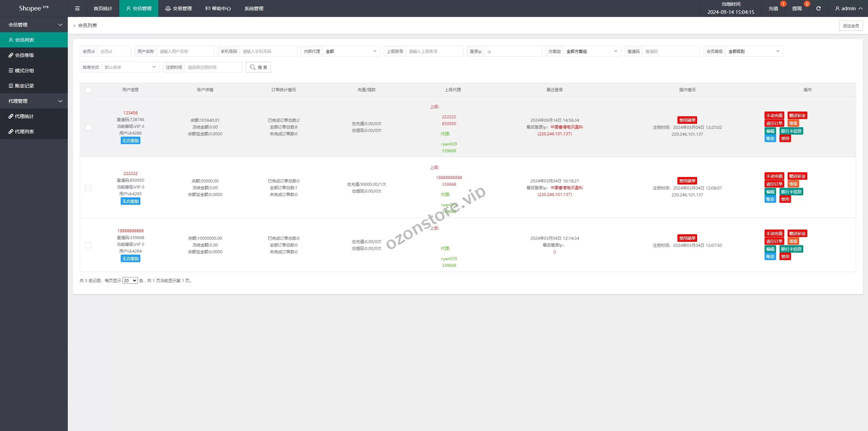
Task: Click the 添加会员 button
Action: click(x=851, y=26)
